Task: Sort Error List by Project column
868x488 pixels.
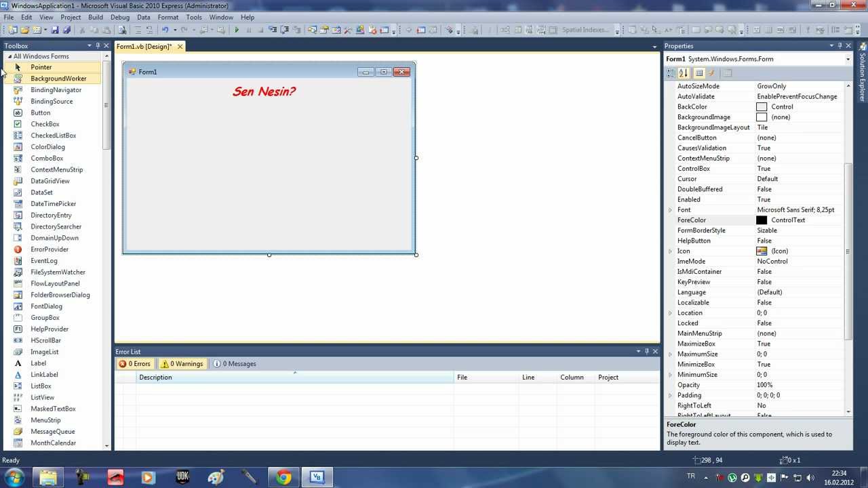Action: [x=627, y=378]
